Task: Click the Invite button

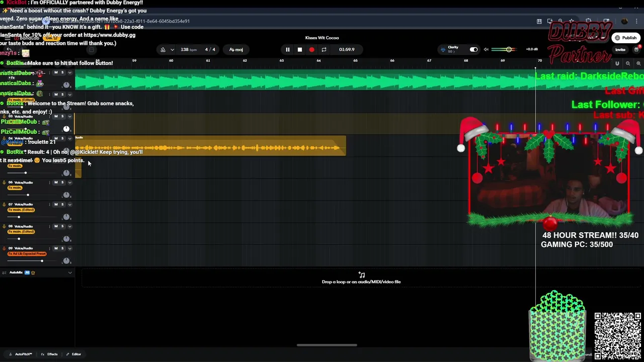Action: click(620, 50)
